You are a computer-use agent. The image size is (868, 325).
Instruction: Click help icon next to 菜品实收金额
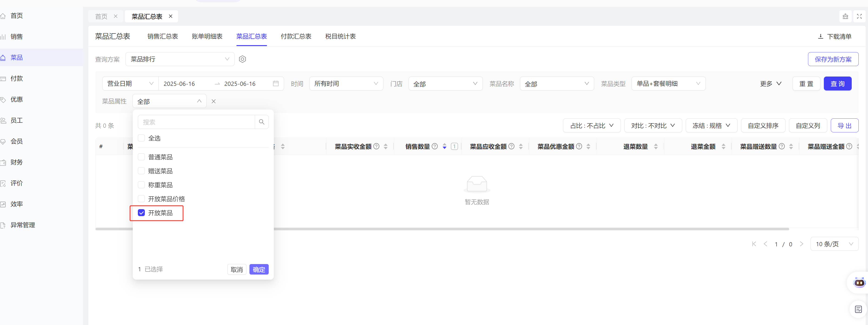click(x=377, y=146)
